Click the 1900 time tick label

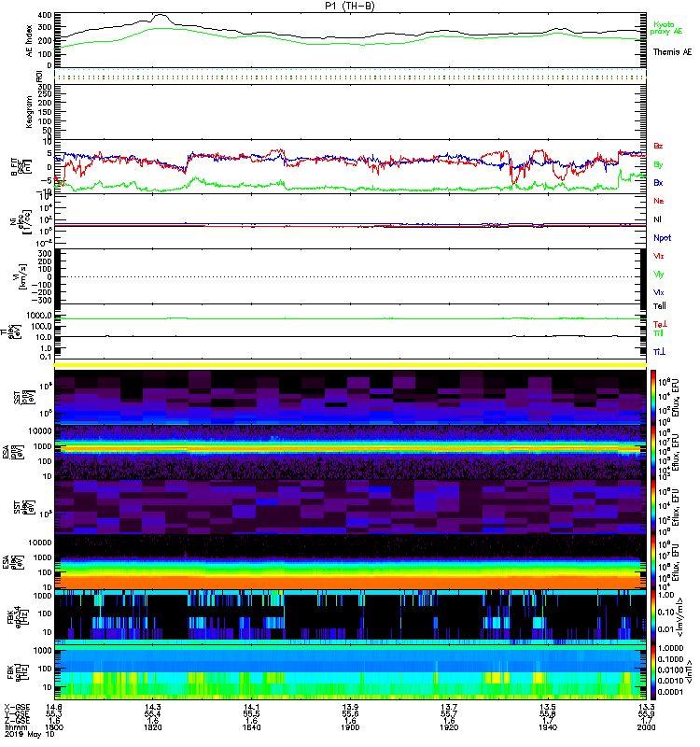[x=350, y=728]
